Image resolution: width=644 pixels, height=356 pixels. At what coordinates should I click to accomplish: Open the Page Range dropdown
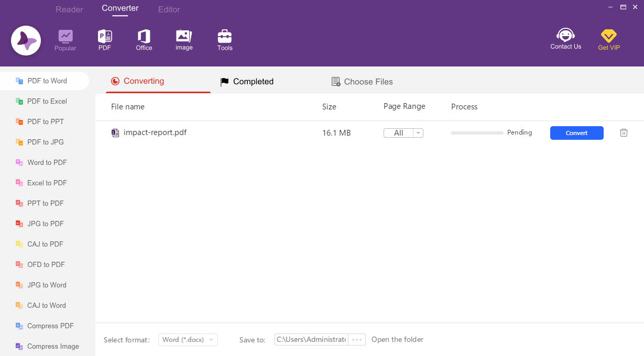pyautogui.click(x=417, y=132)
